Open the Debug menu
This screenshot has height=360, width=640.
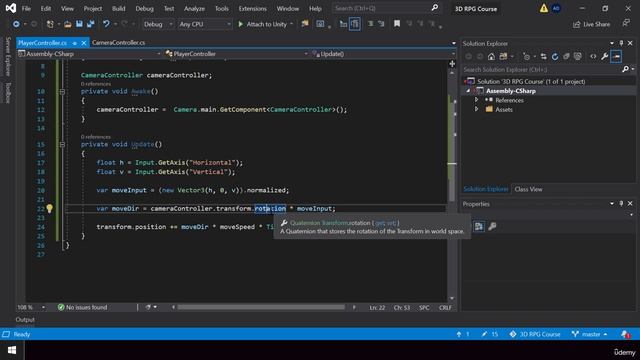coord(144,8)
